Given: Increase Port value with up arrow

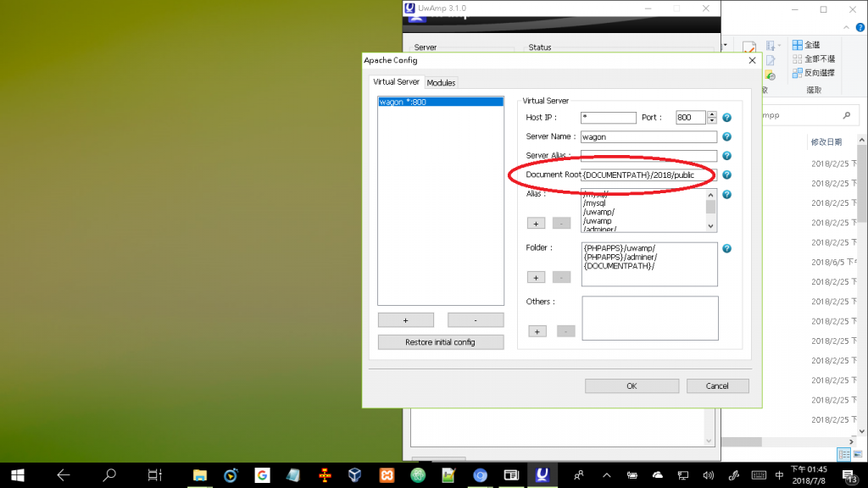Looking at the screenshot, I should (712, 114).
